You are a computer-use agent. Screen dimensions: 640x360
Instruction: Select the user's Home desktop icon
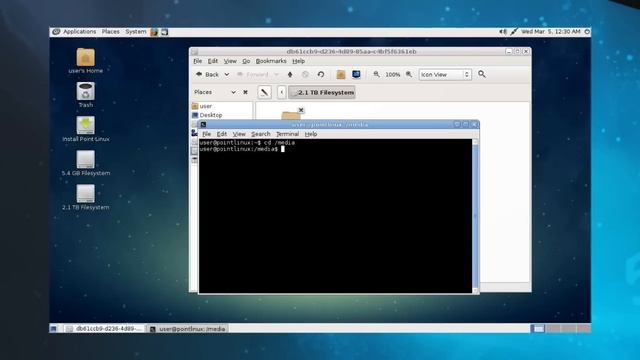85,61
